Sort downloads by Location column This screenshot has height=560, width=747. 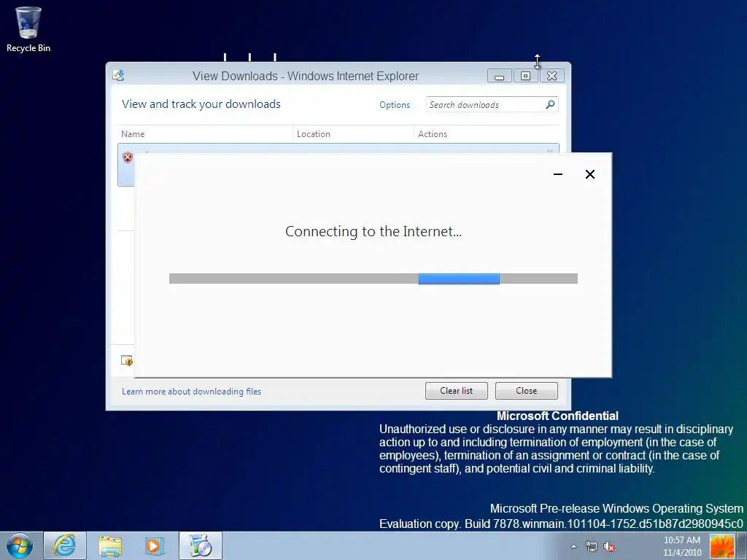(353, 134)
